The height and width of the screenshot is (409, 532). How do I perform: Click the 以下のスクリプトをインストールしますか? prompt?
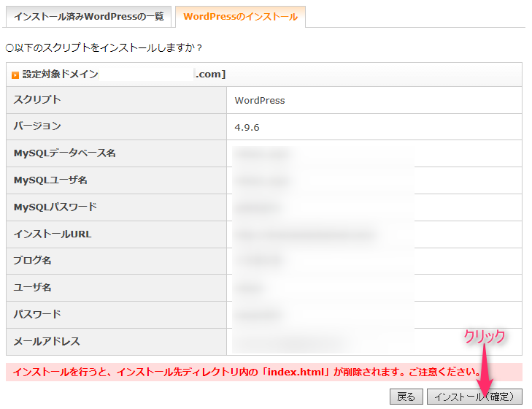point(104,47)
